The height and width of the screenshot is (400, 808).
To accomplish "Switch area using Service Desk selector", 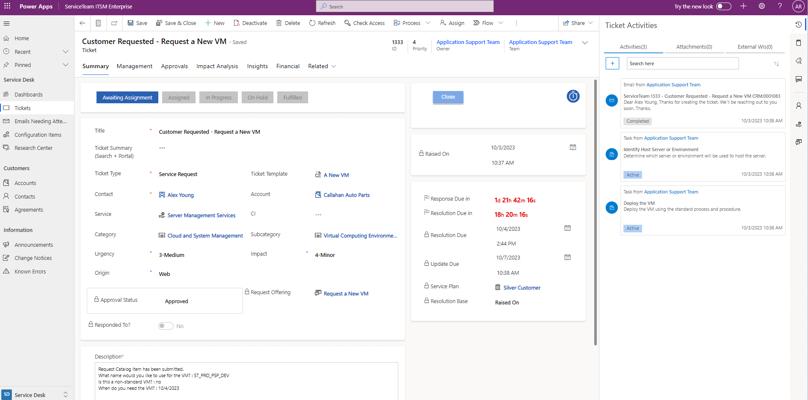I will coord(36,394).
